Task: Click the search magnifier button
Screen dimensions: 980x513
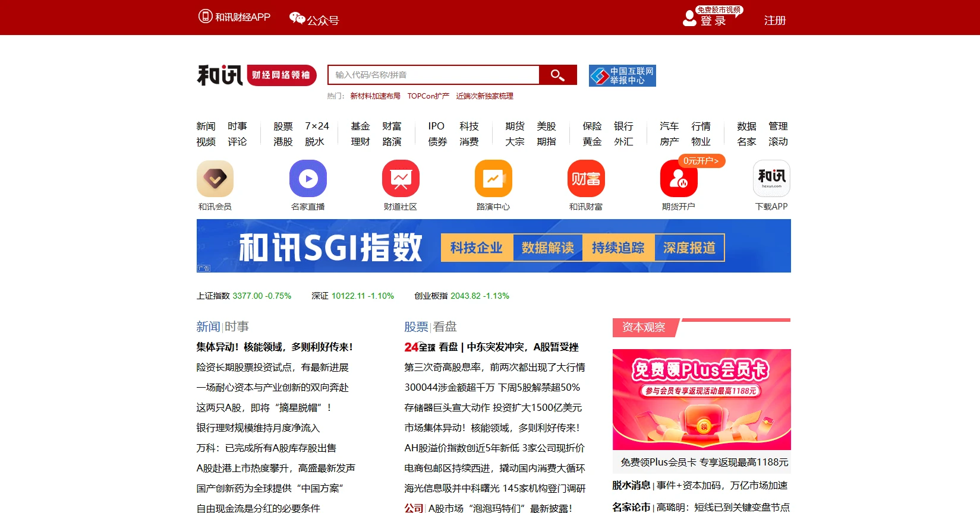Action: tap(557, 75)
